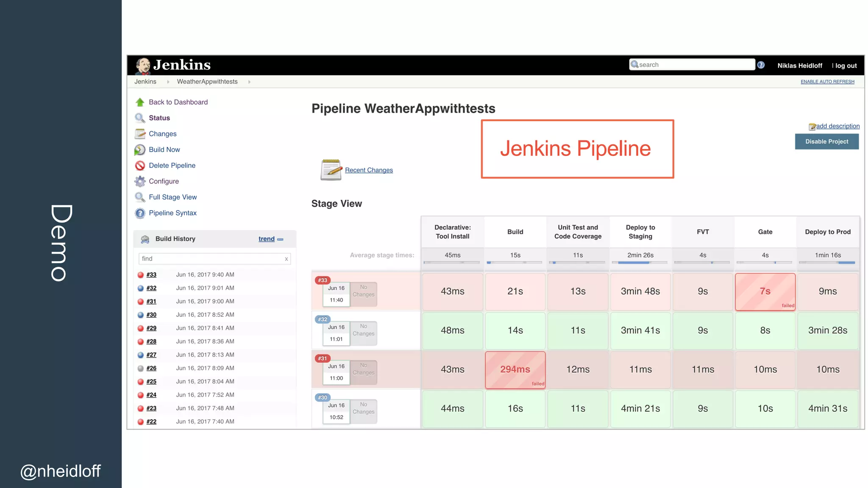Viewport: 868px width, 488px height.
Task: Click the failed 7s Gate stage cell
Action: (x=765, y=292)
